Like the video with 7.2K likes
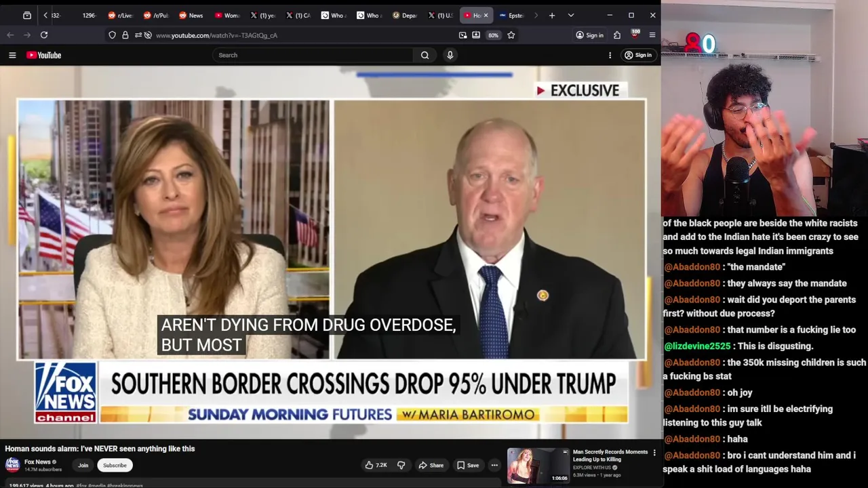 [x=376, y=465]
